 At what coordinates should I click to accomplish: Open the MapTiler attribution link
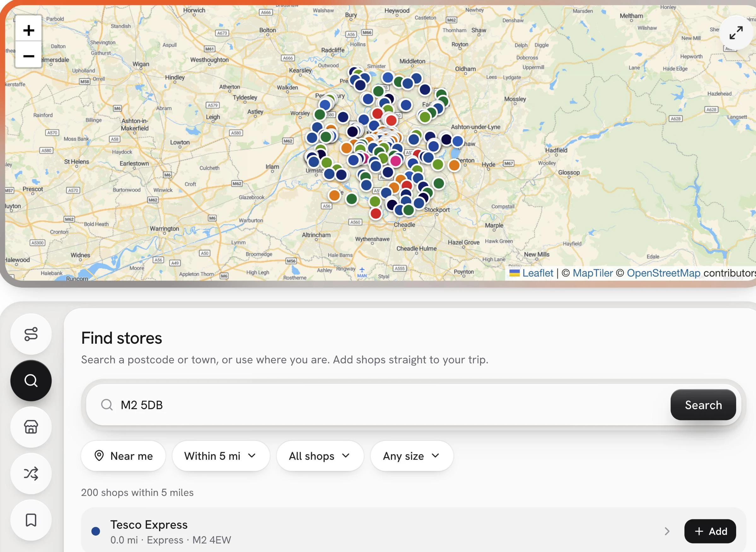pyautogui.click(x=593, y=273)
